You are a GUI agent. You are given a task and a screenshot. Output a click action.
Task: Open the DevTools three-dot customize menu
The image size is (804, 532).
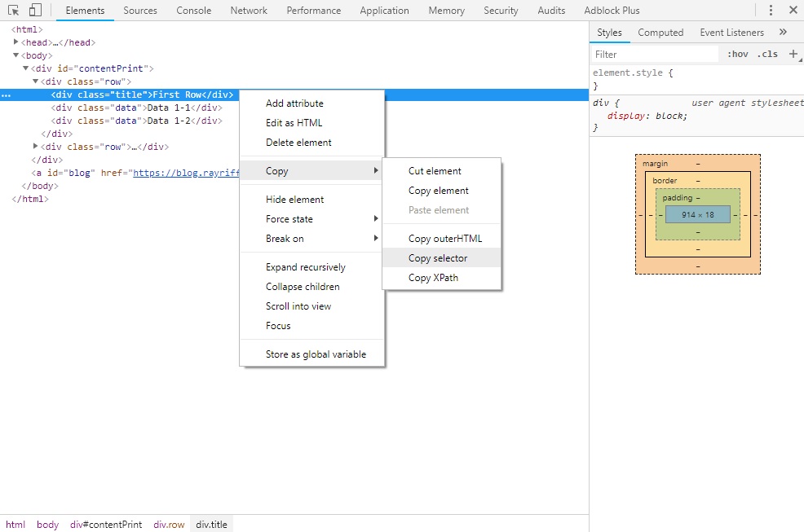click(x=770, y=11)
